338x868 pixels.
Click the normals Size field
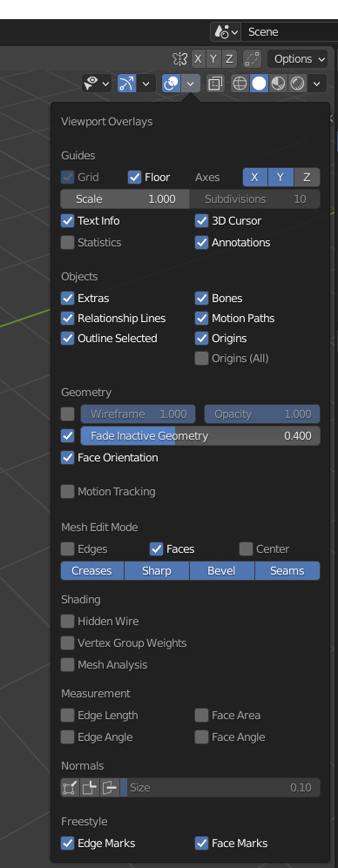coord(220,787)
